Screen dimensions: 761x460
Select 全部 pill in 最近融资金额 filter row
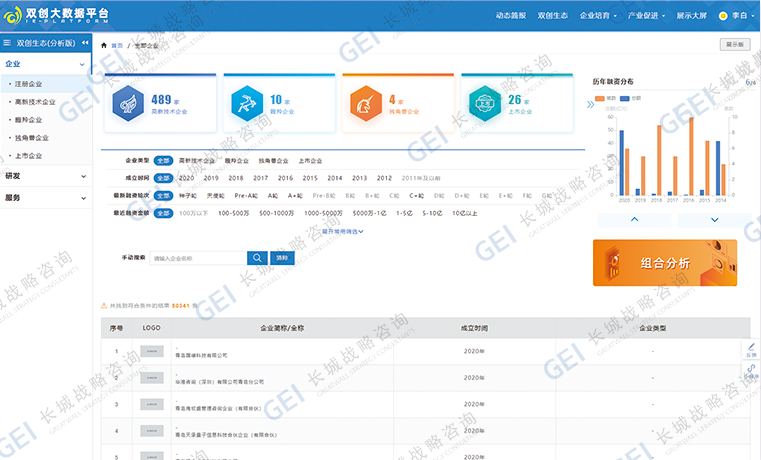point(163,213)
